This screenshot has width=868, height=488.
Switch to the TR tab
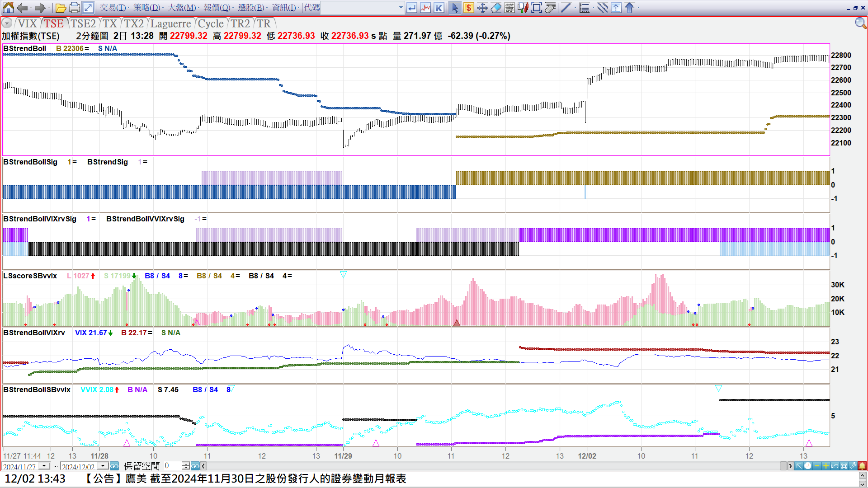[x=264, y=23]
